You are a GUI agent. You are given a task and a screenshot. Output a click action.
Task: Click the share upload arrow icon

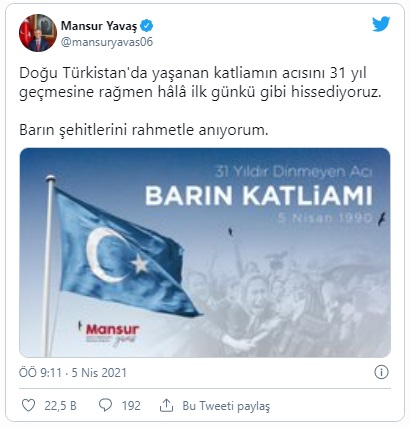pos(166,405)
